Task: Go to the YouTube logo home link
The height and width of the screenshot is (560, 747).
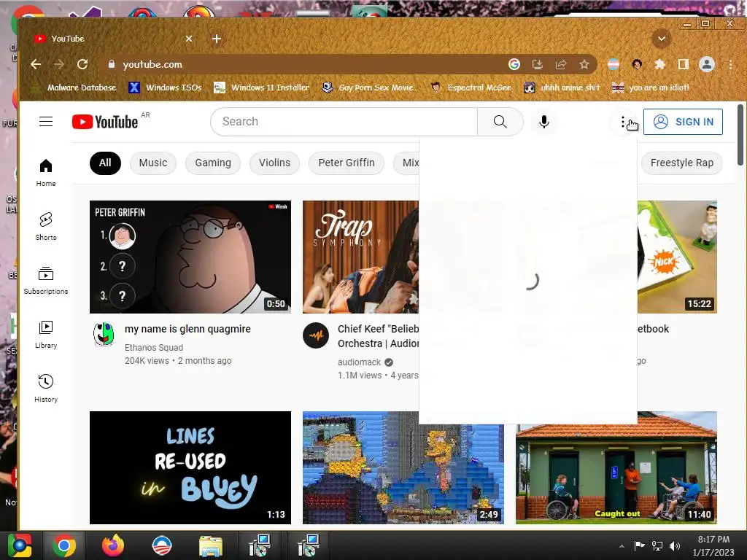Action: point(105,122)
